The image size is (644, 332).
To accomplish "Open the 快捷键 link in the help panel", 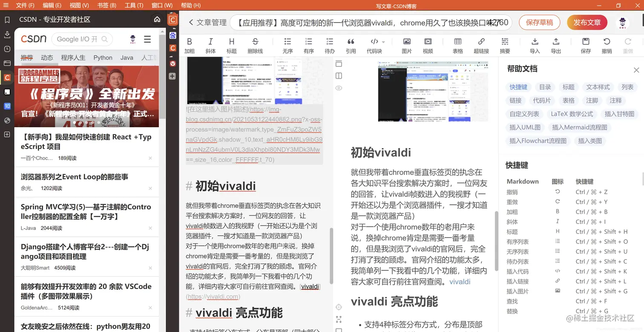I will coord(518,87).
